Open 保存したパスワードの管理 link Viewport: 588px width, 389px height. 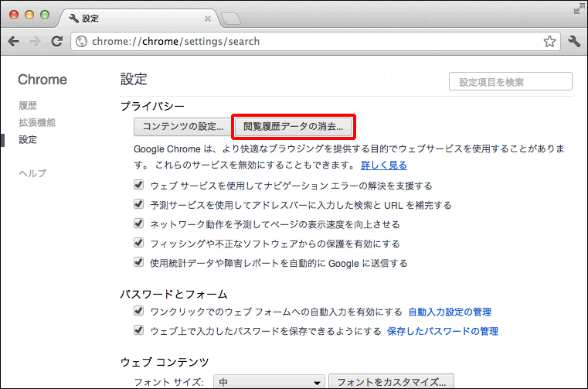(443, 331)
